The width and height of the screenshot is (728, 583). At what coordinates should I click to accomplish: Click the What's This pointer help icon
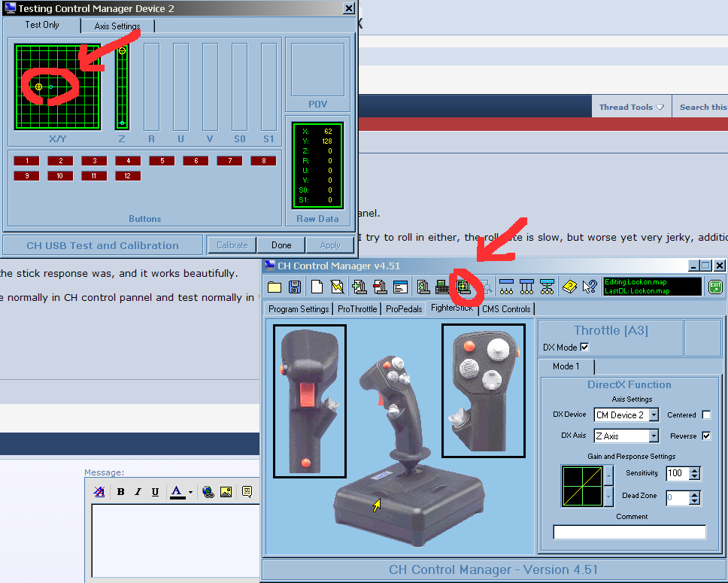coord(590,287)
